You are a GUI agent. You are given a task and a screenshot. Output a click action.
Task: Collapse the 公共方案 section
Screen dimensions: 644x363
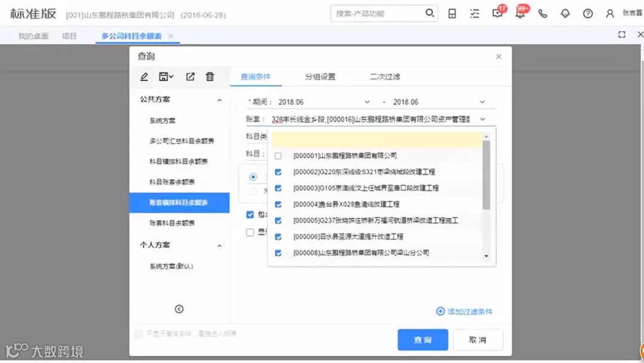[x=219, y=100]
